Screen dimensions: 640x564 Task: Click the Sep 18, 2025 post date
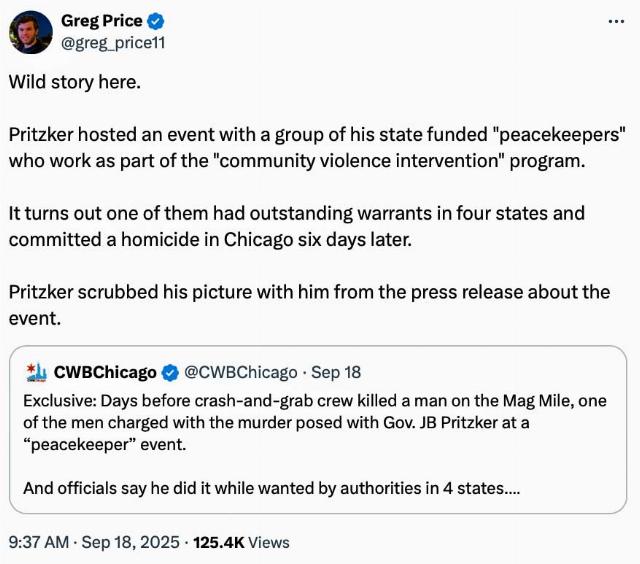(x=133, y=542)
